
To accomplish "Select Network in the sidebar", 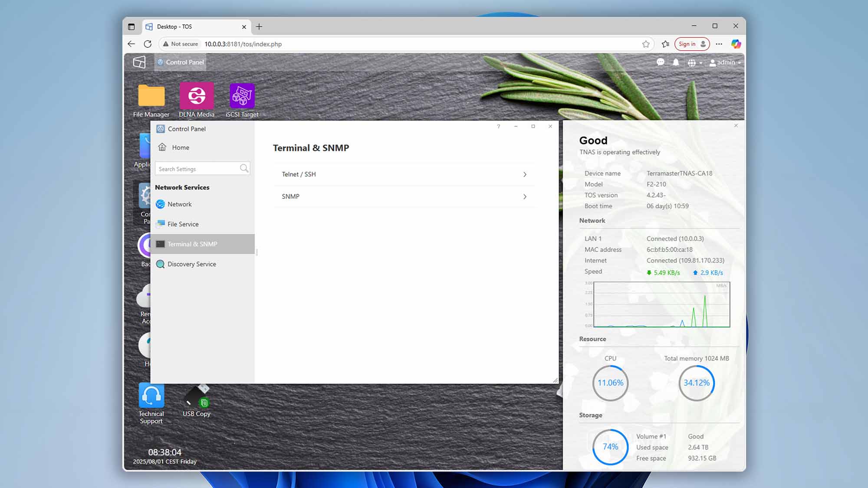I will [202, 204].
